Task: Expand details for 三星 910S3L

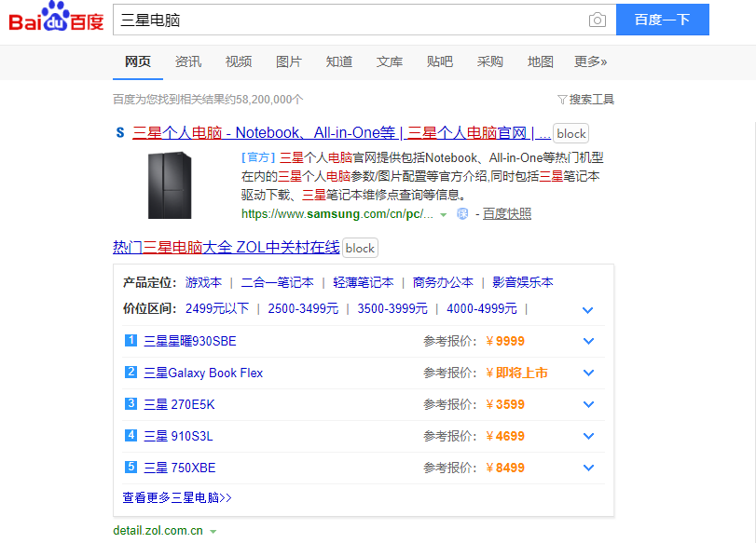Action: [588, 436]
